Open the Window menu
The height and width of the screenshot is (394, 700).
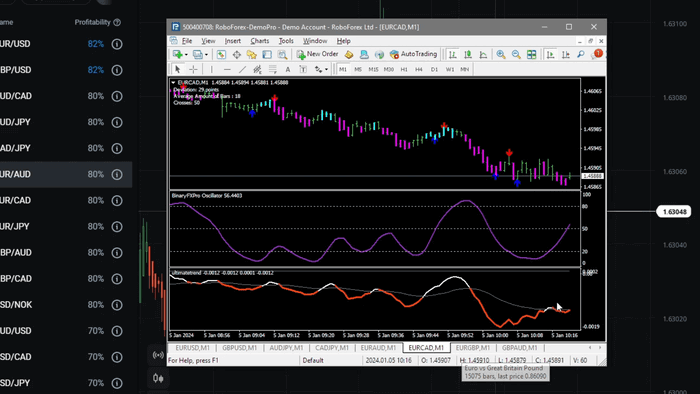[x=315, y=41]
